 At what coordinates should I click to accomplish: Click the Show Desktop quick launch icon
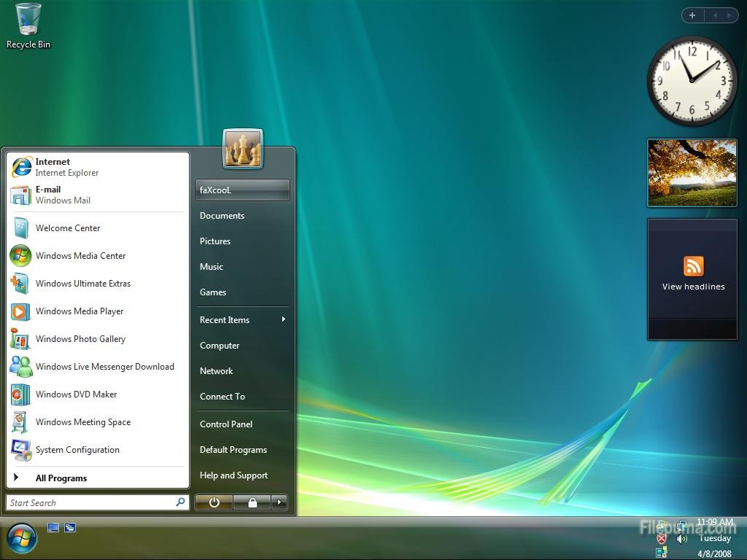[x=53, y=527]
